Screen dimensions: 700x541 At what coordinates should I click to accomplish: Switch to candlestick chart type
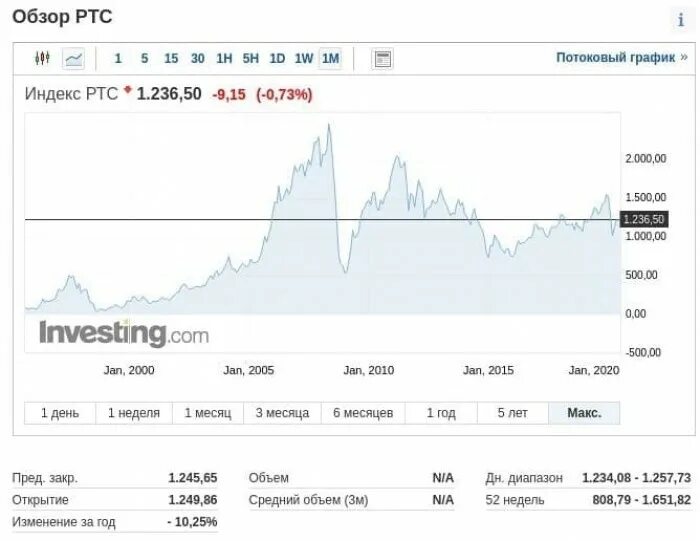pos(42,58)
